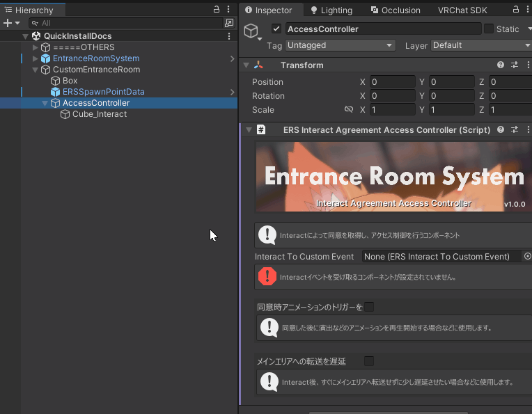This screenshot has height=414, width=532.
Task: Click the Position X input field
Action: click(392, 82)
